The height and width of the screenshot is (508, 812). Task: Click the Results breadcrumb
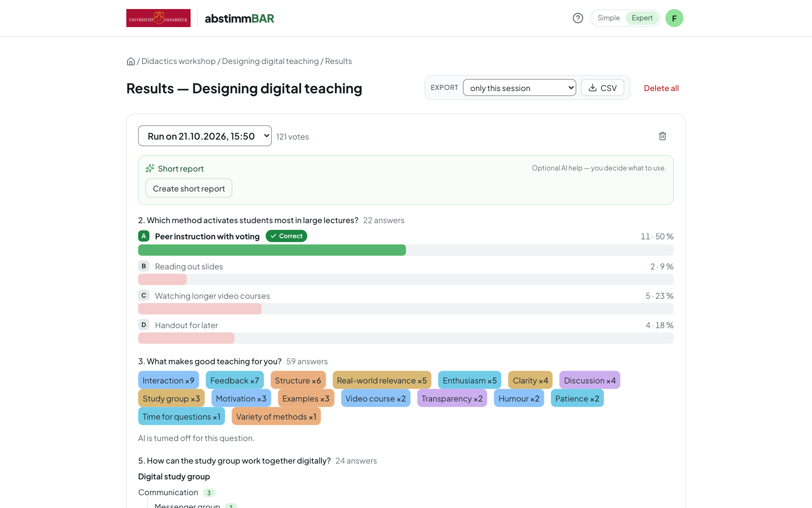(x=338, y=61)
